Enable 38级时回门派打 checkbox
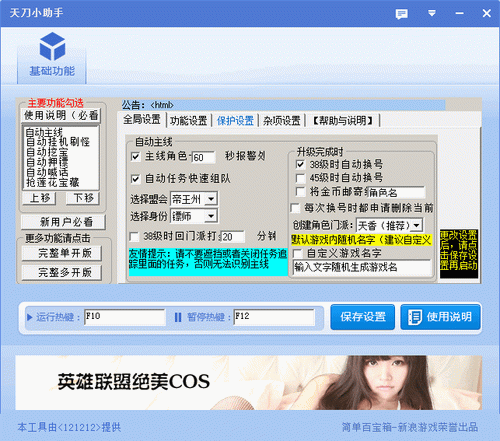 tap(134, 237)
